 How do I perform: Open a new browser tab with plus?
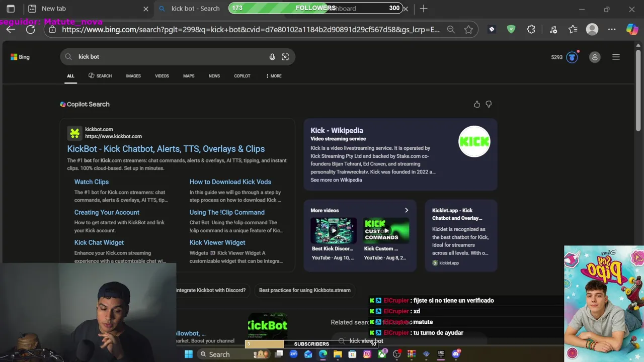coord(424,9)
